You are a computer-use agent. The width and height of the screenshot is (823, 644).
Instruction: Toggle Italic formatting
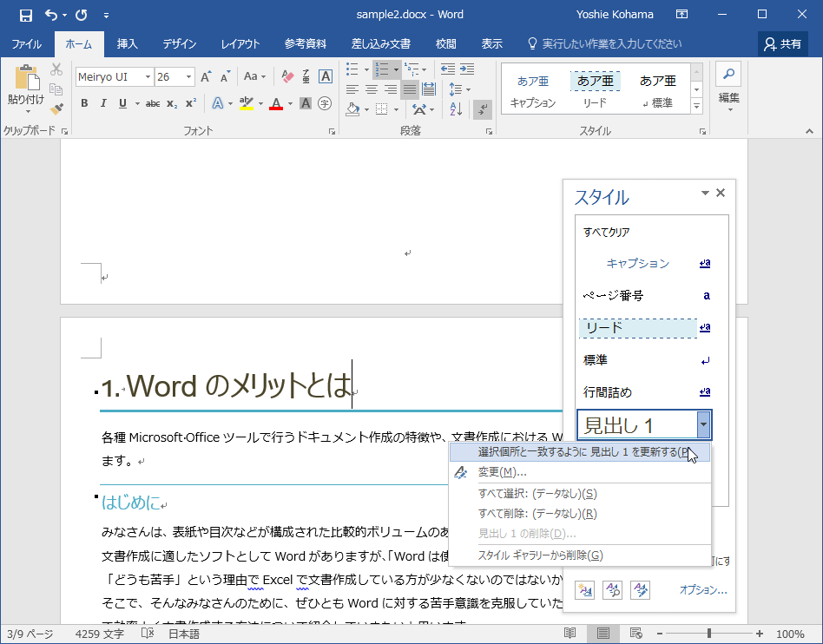(103, 104)
